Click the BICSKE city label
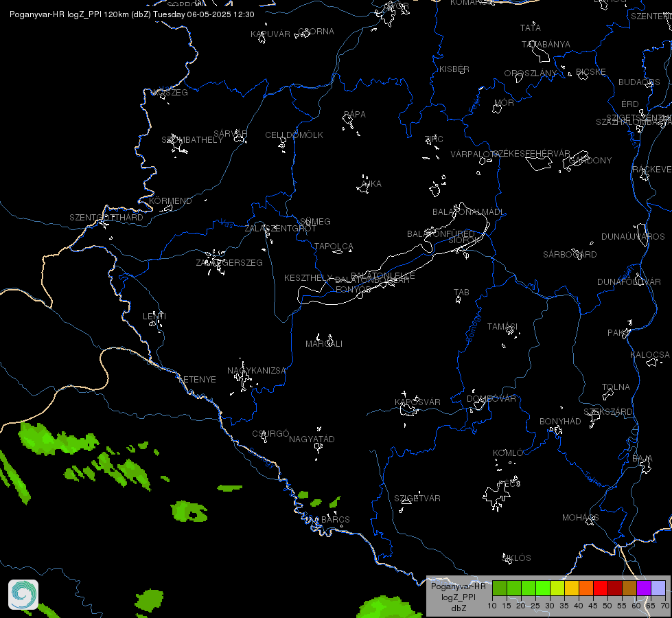Image resolution: width=672 pixels, height=618 pixels. tap(591, 71)
